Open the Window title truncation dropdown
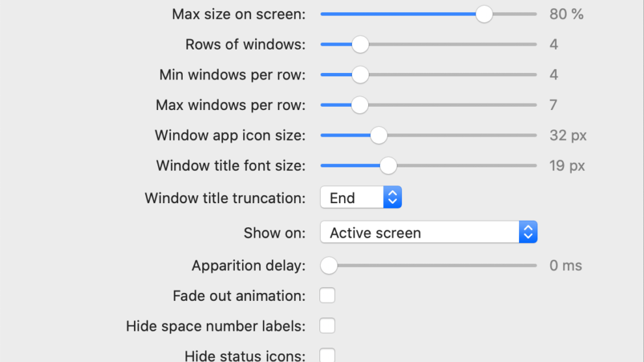The width and height of the screenshot is (644, 362). (x=361, y=198)
